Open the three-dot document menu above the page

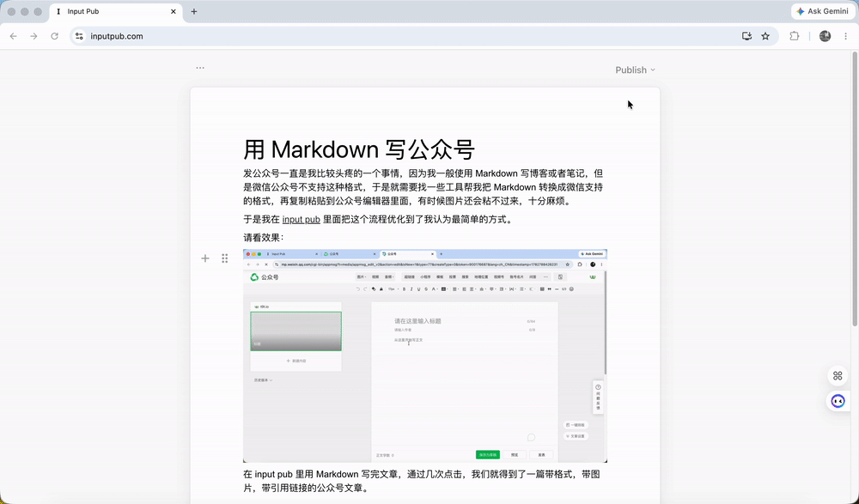[x=200, y=68]
